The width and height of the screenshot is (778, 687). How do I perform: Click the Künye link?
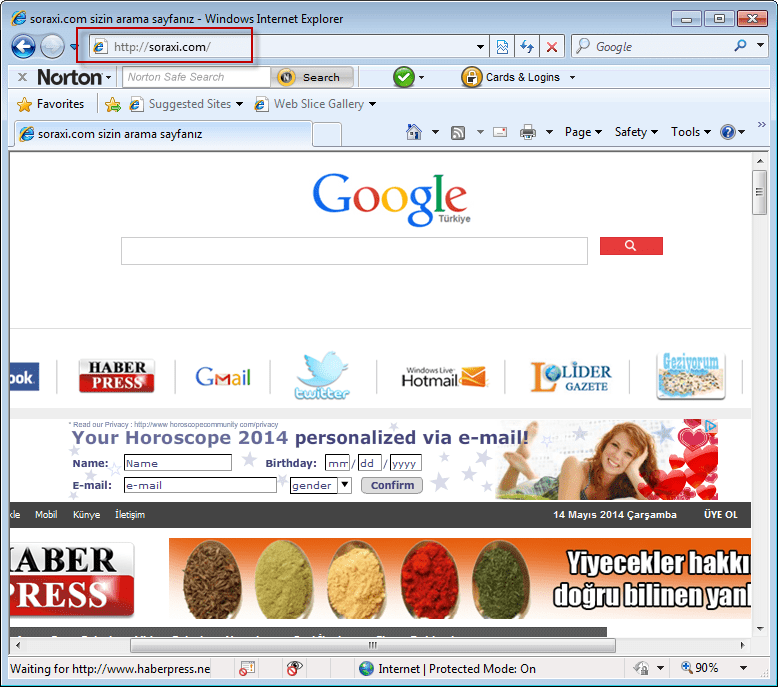coord(86,515)
